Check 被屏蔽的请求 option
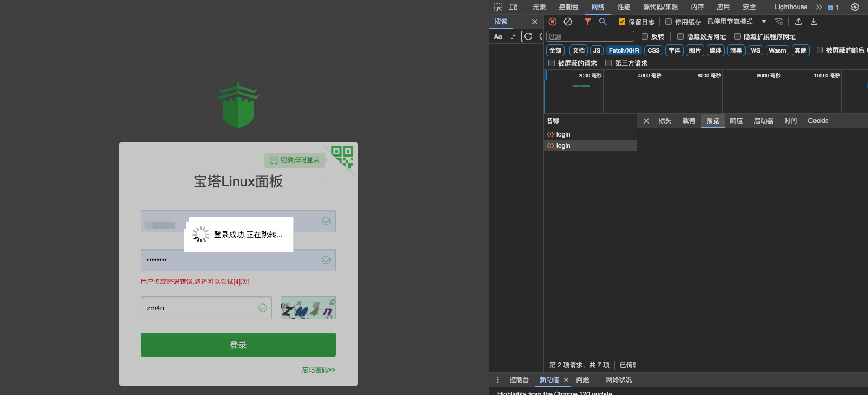The image size is (868, 395). coord(552,63)
